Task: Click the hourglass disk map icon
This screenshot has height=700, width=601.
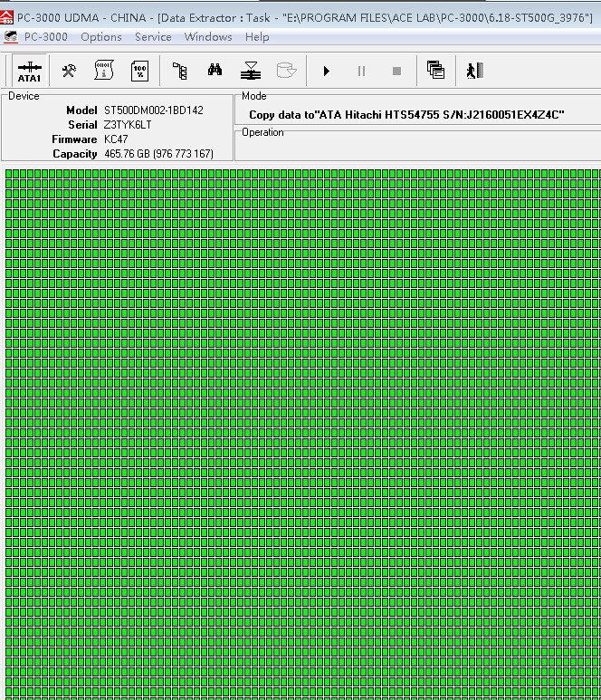Action: pyautogui.click(x=251, y=71)
